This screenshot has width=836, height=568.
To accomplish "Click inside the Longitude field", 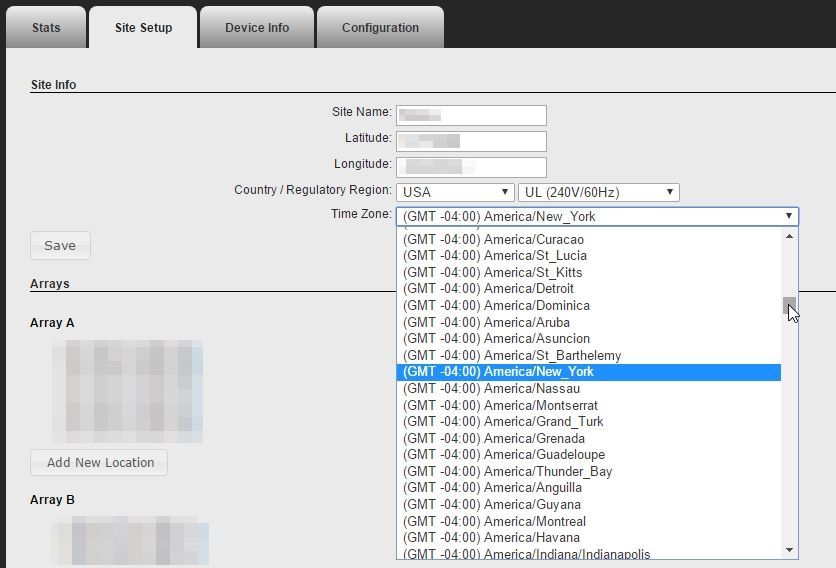I will point(471,167).
